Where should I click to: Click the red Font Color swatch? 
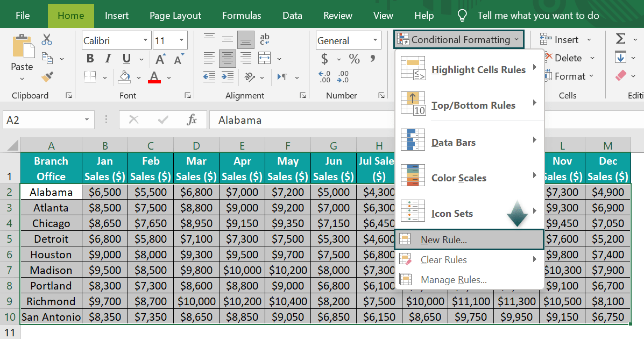coord(155,79)
